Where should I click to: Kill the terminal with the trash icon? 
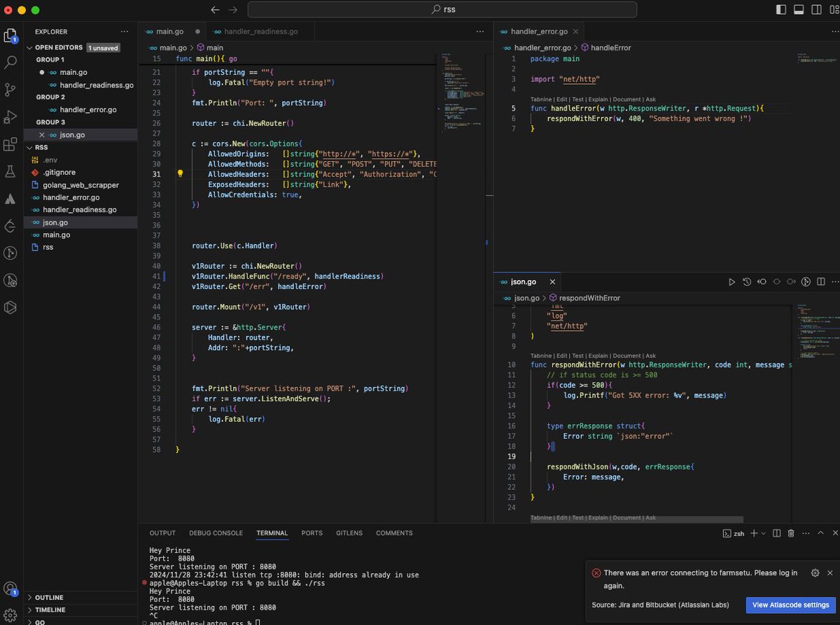pos(792,533)
